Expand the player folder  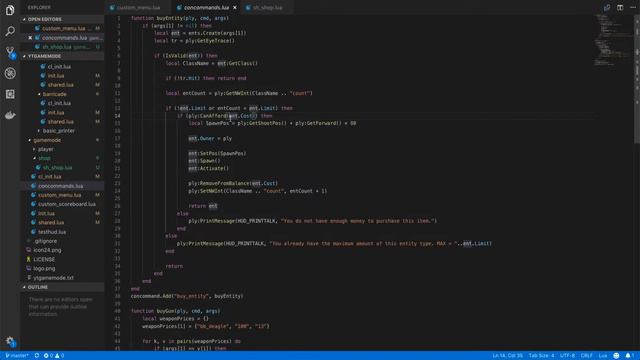(x=62, y=149)
